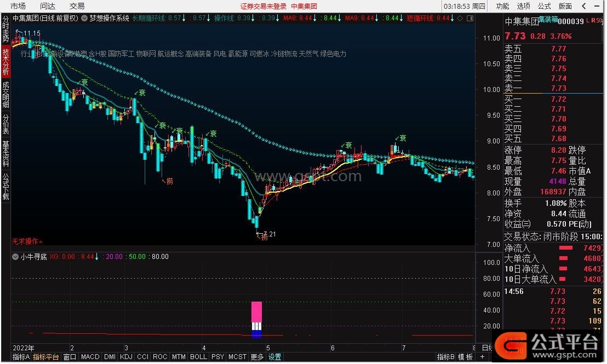Screen dimensions: 607x364
Task: Click the 交易状态 status row
Action: pos(553,236)
